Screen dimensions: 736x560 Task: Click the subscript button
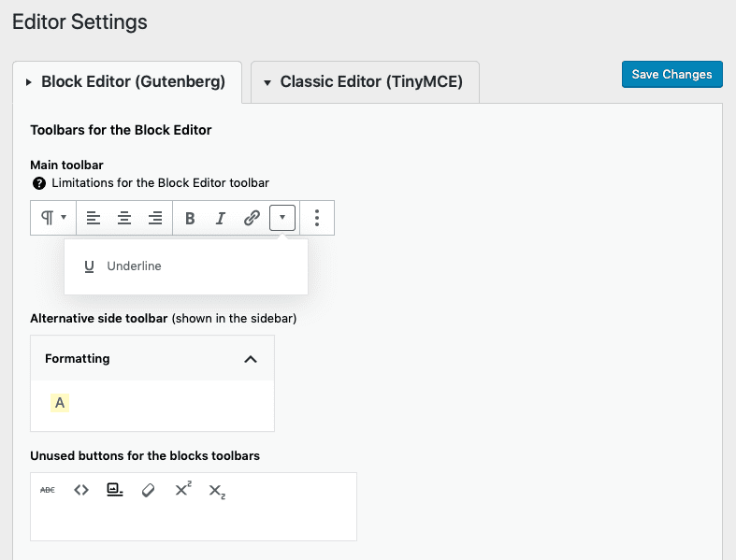(216, 491)
